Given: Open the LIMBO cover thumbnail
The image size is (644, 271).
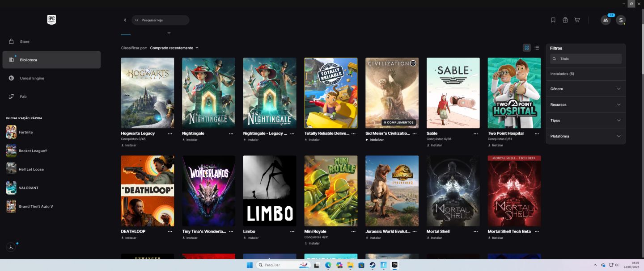Looking at the screenshot, I should [270, 191].
